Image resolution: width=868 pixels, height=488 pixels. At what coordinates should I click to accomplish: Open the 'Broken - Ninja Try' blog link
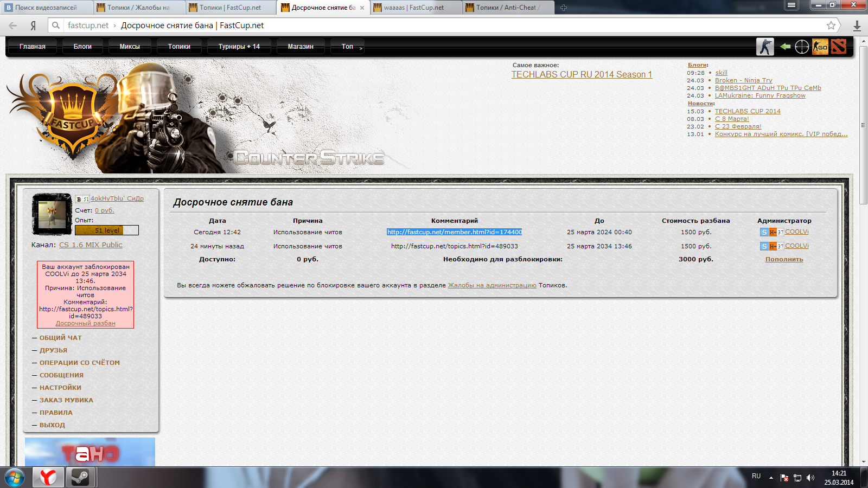743,80
